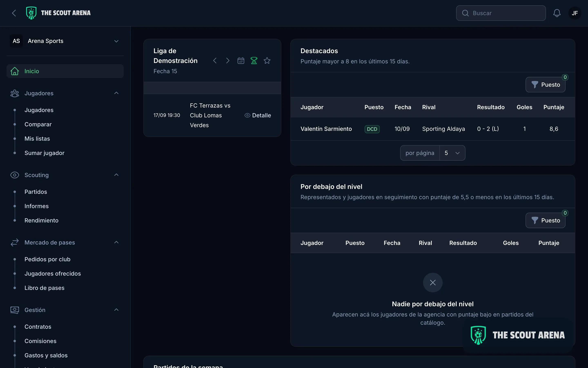Click The Scout Arena shield logo in header
Screen dimensions: 588x368
click(31, 13)
